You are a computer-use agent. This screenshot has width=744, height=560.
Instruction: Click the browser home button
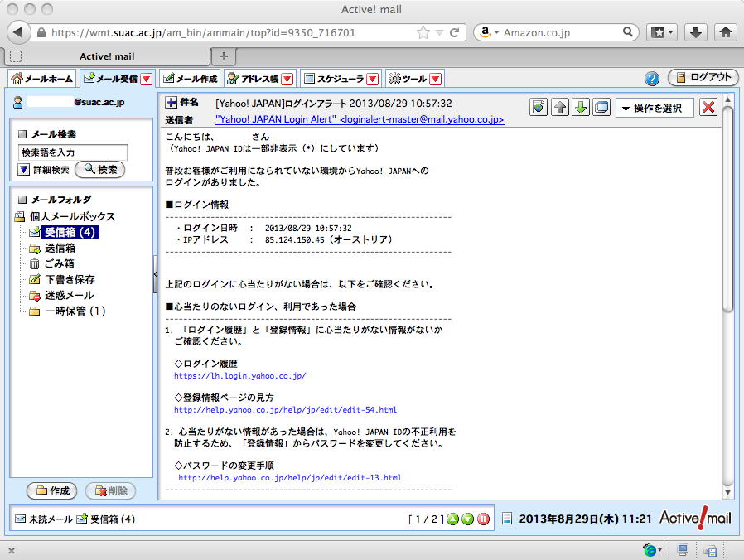pyautogui.click(x=726, y=32)
